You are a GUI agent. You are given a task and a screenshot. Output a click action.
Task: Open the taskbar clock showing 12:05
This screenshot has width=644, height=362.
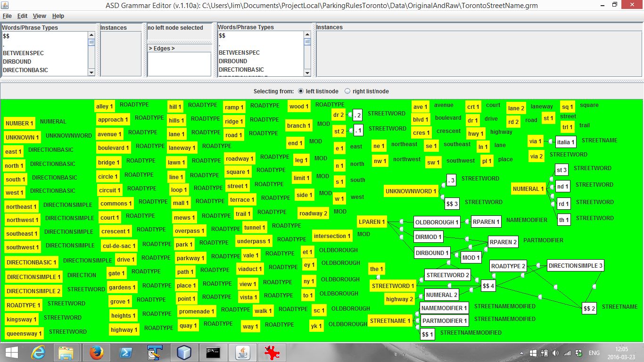622,353
